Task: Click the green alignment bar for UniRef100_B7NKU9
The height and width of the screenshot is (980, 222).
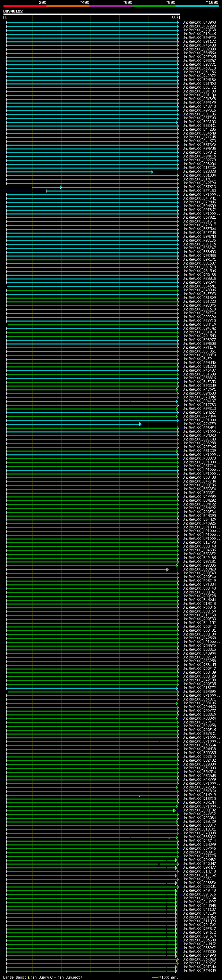Action: (92, 971)
